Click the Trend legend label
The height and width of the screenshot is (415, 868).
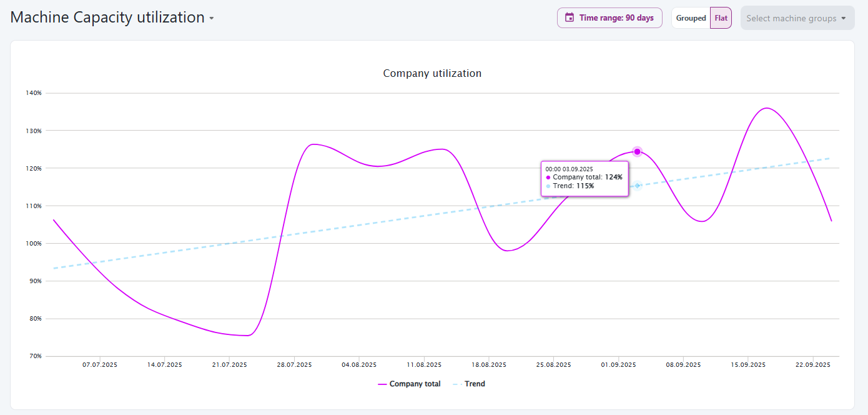(x=475, y=384)
